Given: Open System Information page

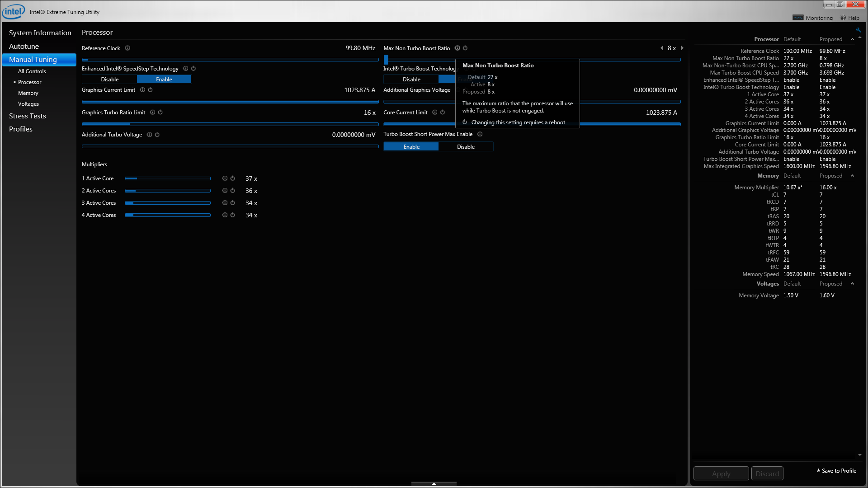Looking at the screenshot, I should (x=40, y=33).
